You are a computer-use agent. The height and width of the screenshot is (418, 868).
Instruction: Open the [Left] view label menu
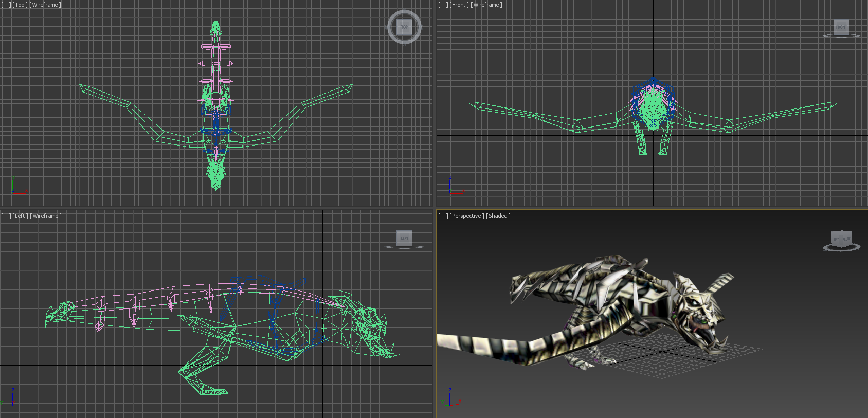click(x=20, y=216)
